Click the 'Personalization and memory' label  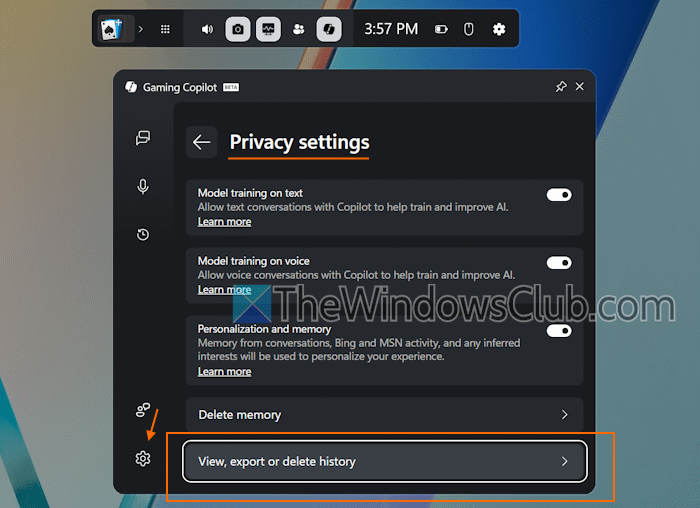pos(264,329)
